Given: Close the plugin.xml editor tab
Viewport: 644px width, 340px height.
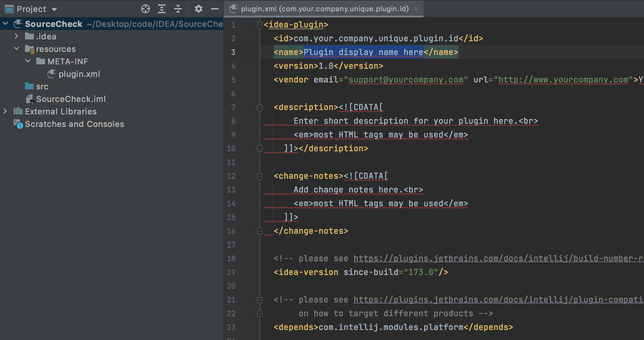Looking at the screenshot, I should point(416,9).
